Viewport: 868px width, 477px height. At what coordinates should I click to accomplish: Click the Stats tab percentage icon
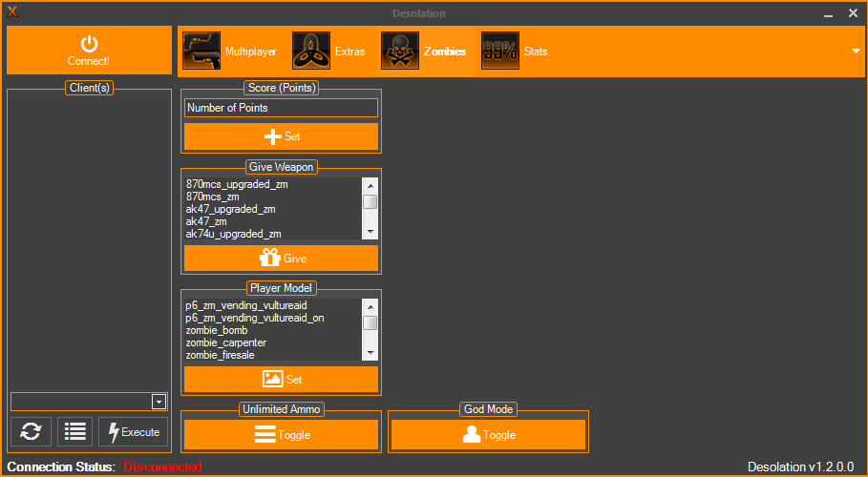pos(499,52)
